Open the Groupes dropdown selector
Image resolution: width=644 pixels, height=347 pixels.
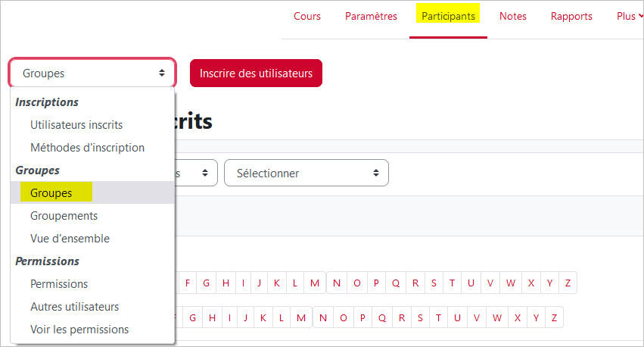point(92,73)
